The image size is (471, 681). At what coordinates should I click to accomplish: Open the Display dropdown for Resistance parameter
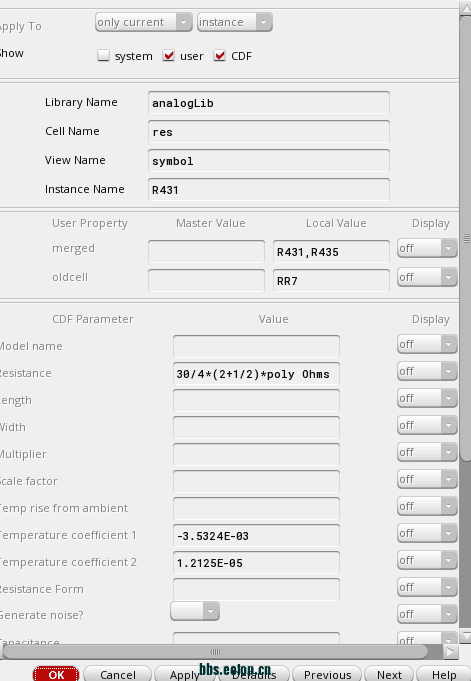point(427,372)
